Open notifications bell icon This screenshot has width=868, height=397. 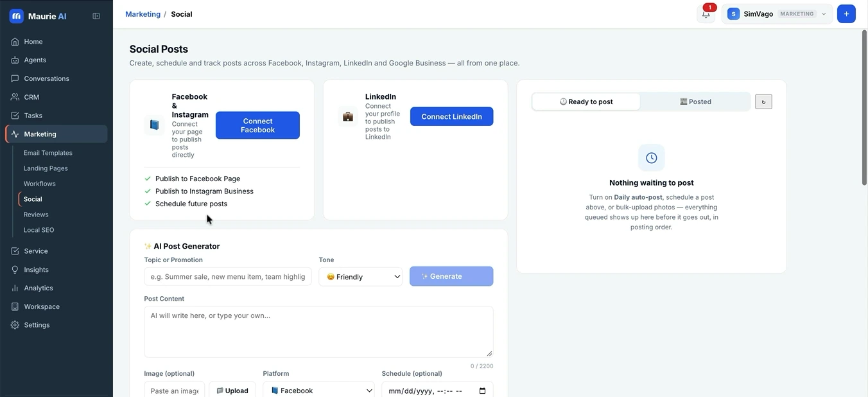point(706,14)
